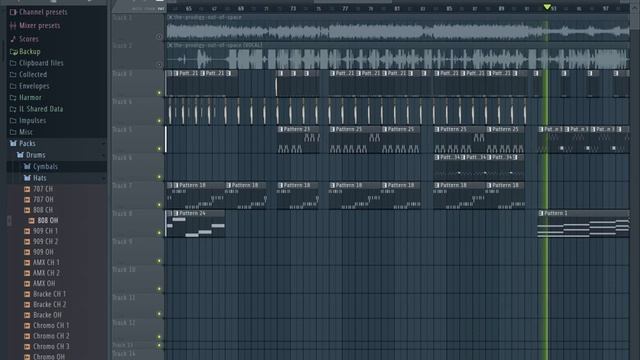Click bar 65 on the timeline ruler
Image resolution: width=640 pixels, height=360 pixels.
click(x=189, y=9)
